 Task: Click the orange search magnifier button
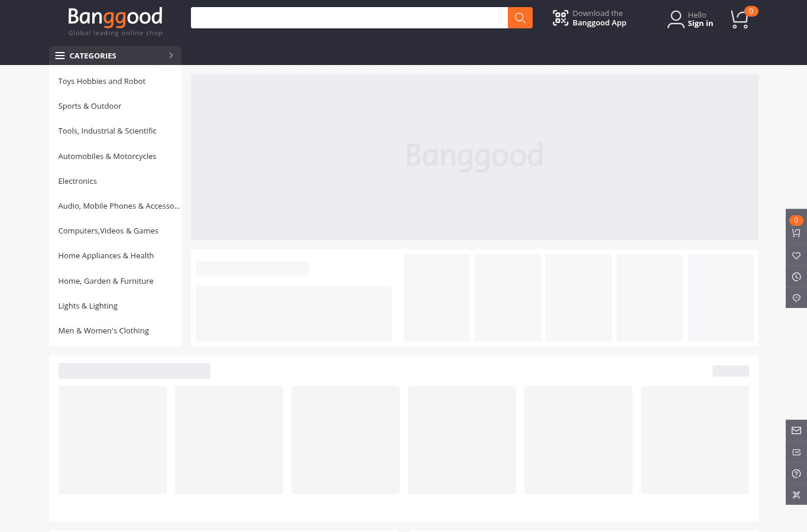click(x=520, y=18)
